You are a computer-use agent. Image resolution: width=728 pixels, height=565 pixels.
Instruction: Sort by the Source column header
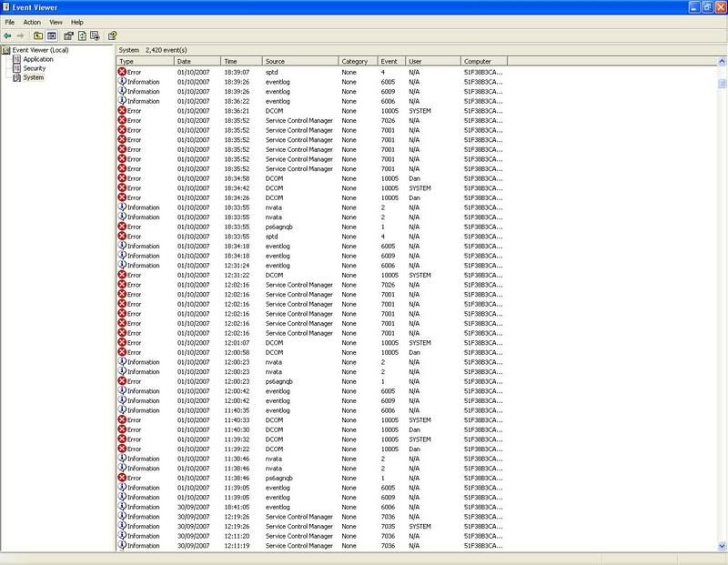[300, 61]
